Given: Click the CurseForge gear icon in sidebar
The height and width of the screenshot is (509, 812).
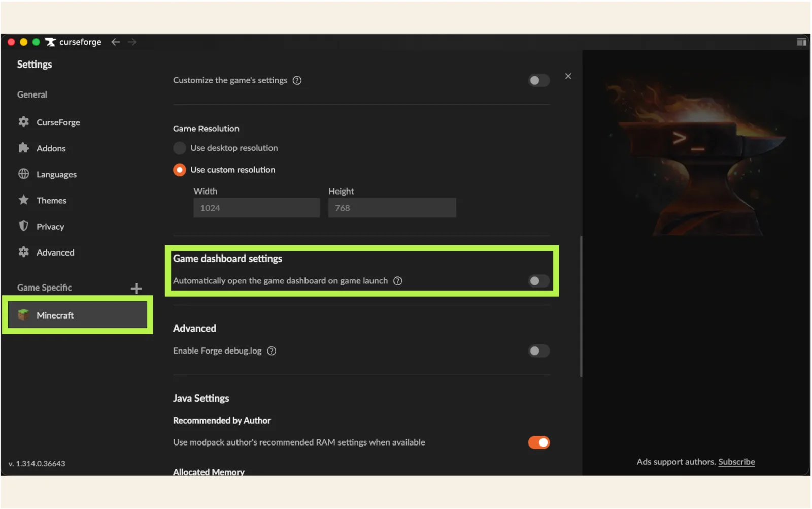Looking at the screenshot, I should (23, 122).
